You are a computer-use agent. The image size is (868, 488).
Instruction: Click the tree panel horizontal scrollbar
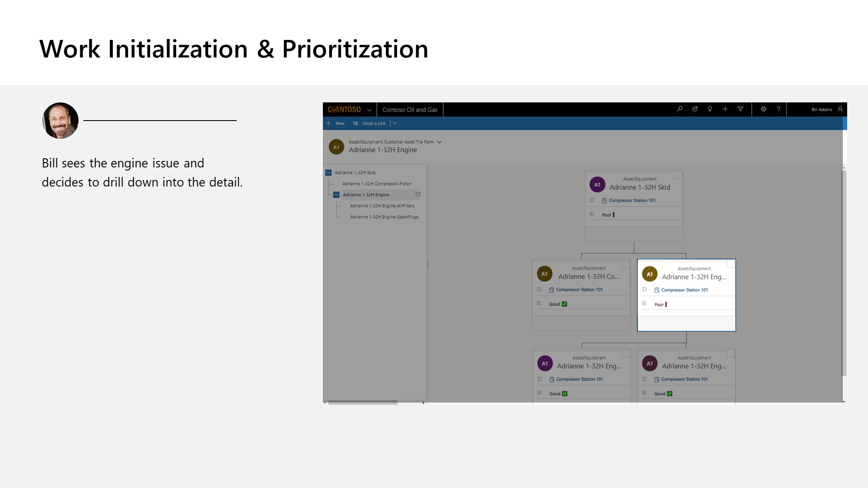362,403
